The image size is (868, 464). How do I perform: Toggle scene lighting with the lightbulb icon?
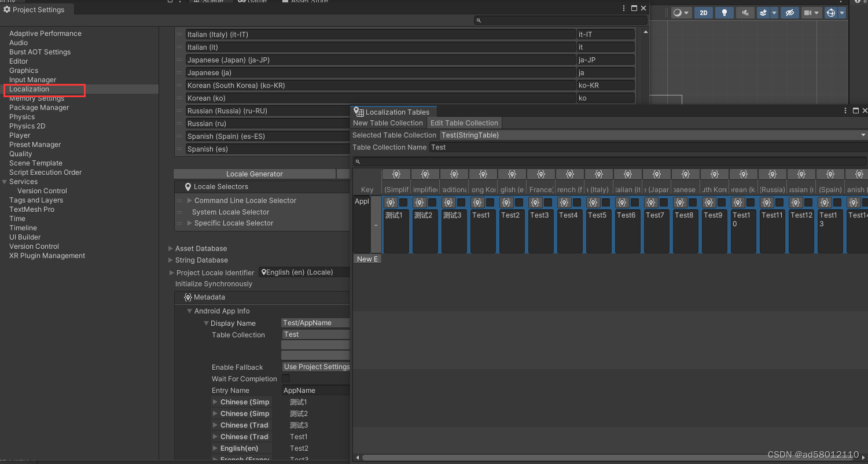(724, 13)
